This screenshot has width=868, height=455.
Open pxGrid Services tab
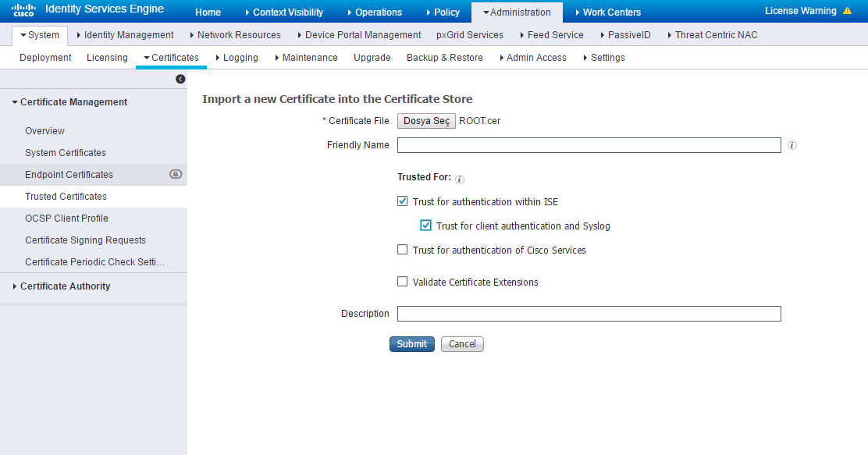pos(470,35)
